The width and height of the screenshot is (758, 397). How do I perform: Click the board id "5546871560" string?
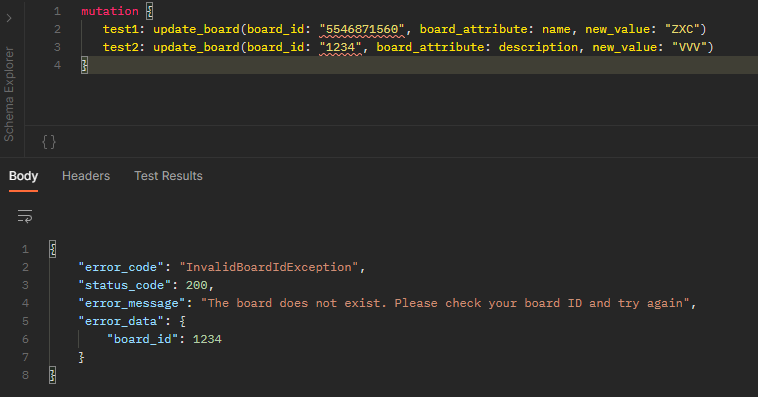pyautogui.click(x=362, y=29)
